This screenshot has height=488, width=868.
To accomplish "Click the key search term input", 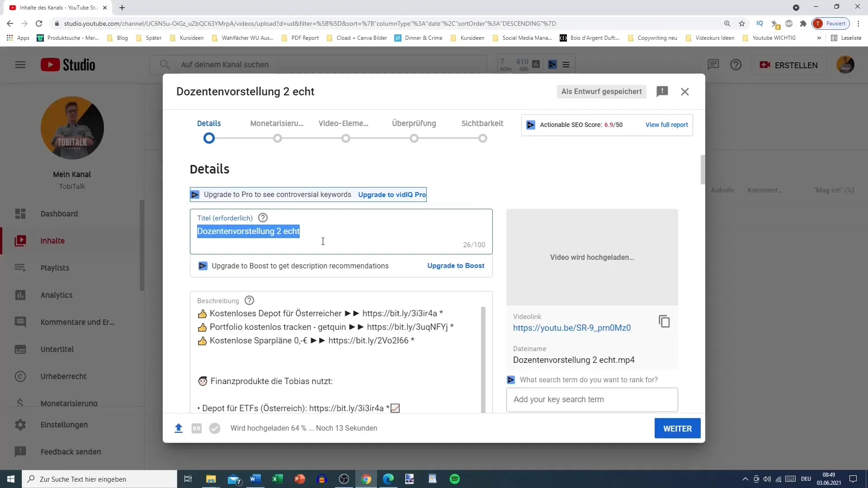I will click(x=592, y=399).
